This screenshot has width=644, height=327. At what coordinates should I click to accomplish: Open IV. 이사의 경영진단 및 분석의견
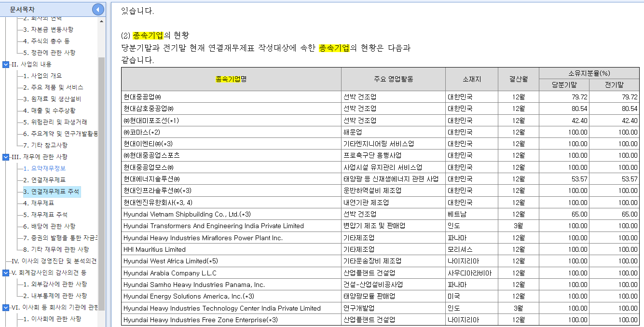[x=54, y=261]
